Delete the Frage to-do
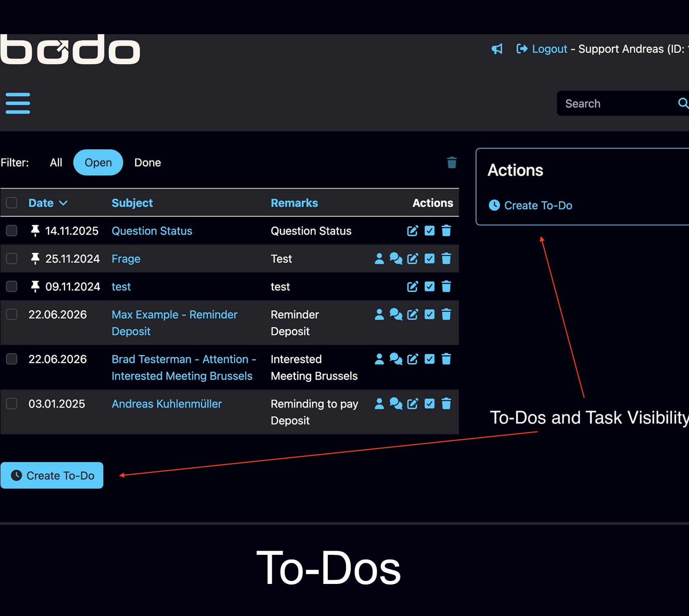The image size is (689, 616). coord(446,259)
